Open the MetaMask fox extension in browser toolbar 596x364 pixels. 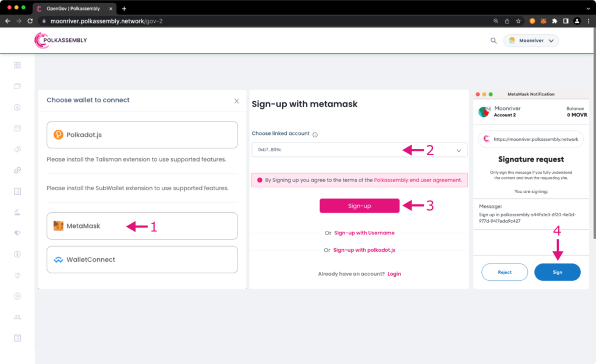(x=544, y=22)
